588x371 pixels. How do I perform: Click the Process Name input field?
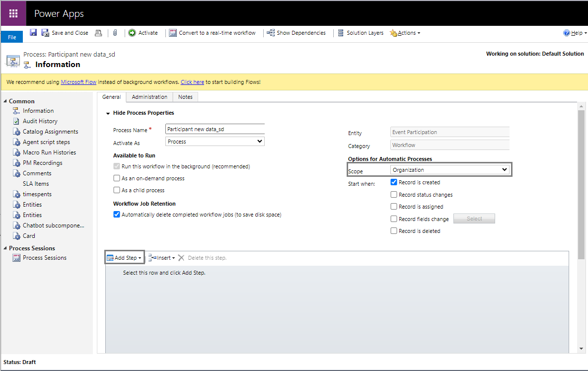coord(215,129)
